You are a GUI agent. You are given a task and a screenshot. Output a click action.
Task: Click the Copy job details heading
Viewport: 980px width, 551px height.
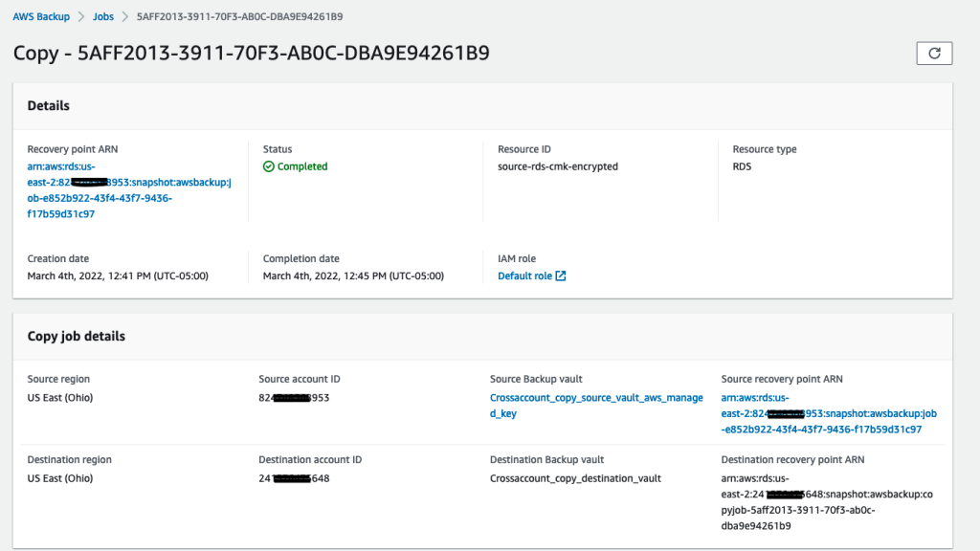pos(78,336)
